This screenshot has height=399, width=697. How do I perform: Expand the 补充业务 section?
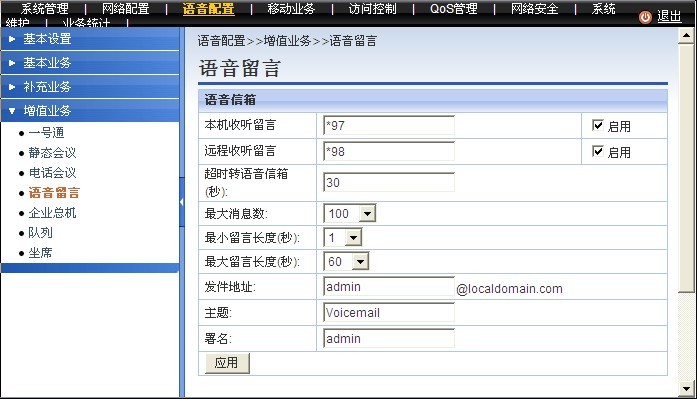coord(90,87)
